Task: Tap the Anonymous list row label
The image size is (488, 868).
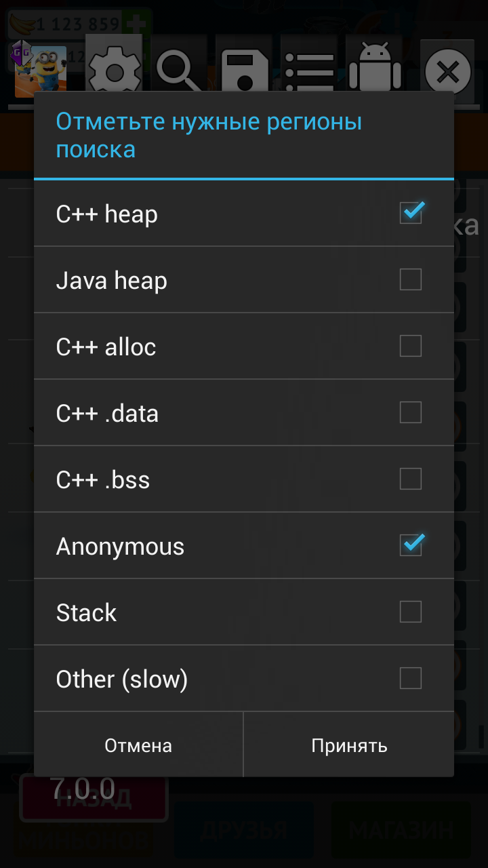Action: pyautogui.click(x=121, y=546)
